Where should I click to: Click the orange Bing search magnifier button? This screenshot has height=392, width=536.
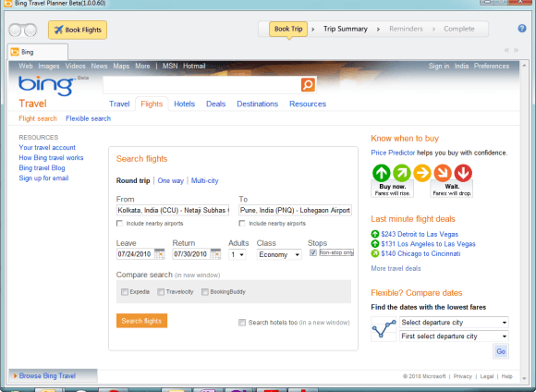308,84
